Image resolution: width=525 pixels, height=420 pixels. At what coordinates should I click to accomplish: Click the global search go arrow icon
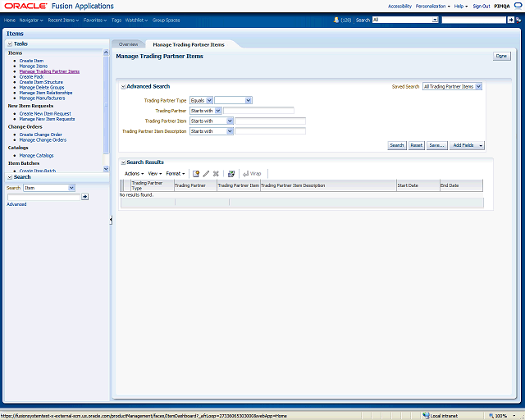pyautogui.click(x=511, y=20)
